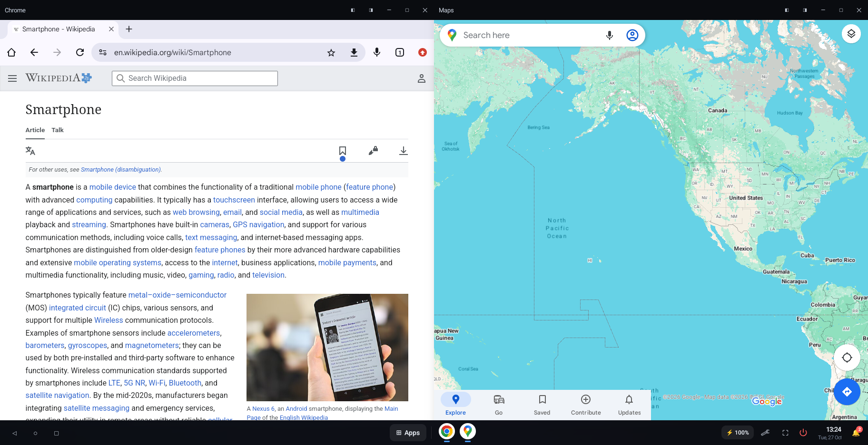This screenshot has width=868, height=445.
Task: Click Chrome's home button
Action: pos(11,52)
